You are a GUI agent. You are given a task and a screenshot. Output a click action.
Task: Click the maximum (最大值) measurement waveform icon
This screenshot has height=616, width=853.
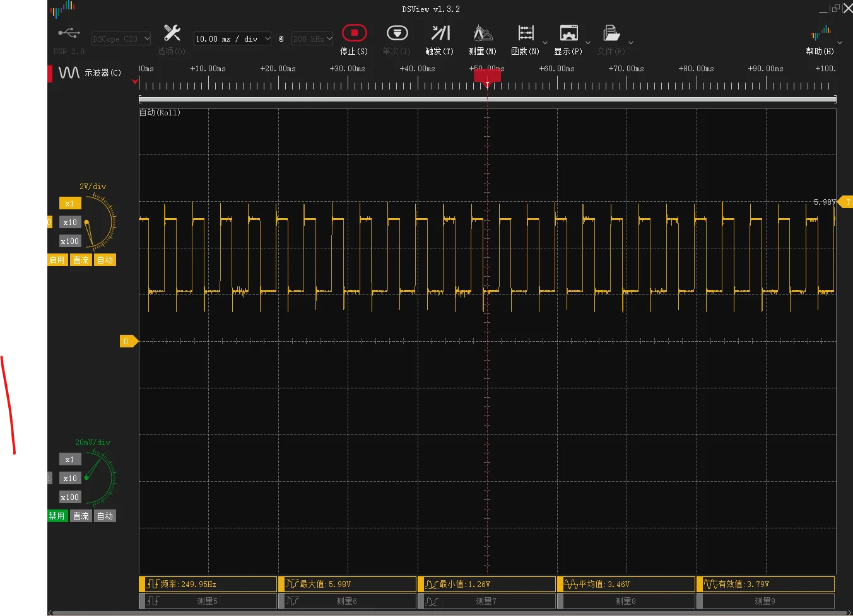click(291, 584)
